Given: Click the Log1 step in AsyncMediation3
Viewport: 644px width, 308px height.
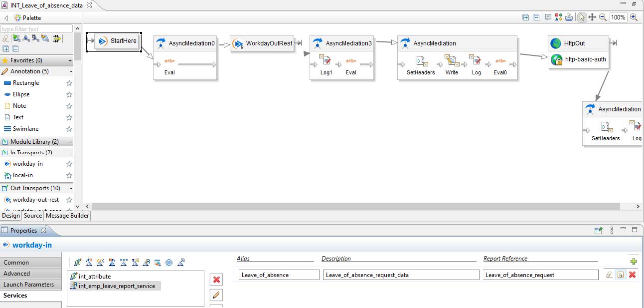Looking at the screenshot, I should (x=326, y=66).
